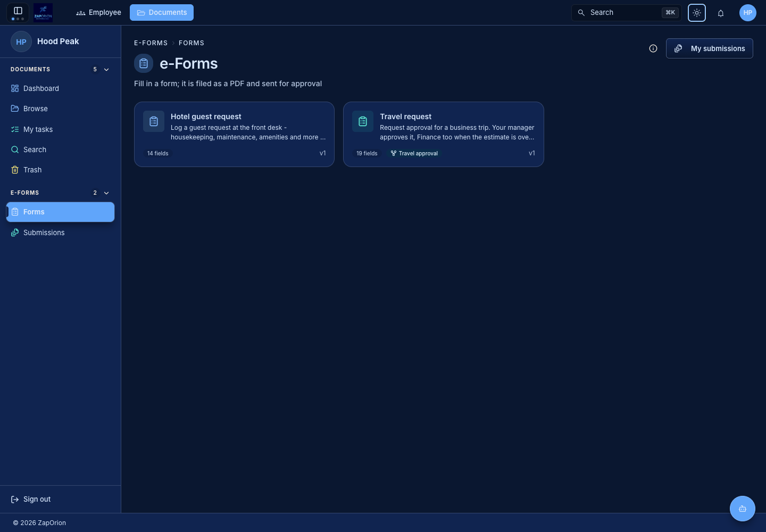Click FORMS breadcrumb
This screenshot has height=532, width=766.
pyautogui.click(x=191, y=43)
